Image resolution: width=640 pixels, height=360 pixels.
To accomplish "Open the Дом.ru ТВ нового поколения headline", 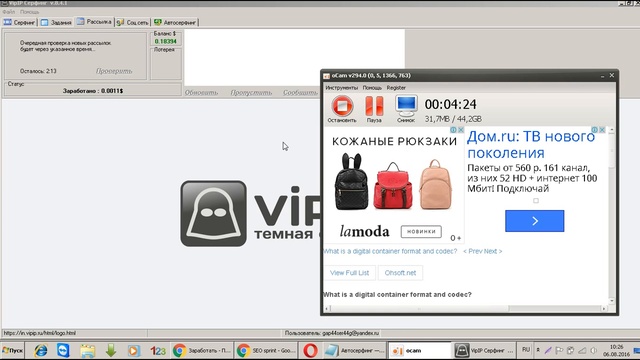I will [x=531, y=144].
